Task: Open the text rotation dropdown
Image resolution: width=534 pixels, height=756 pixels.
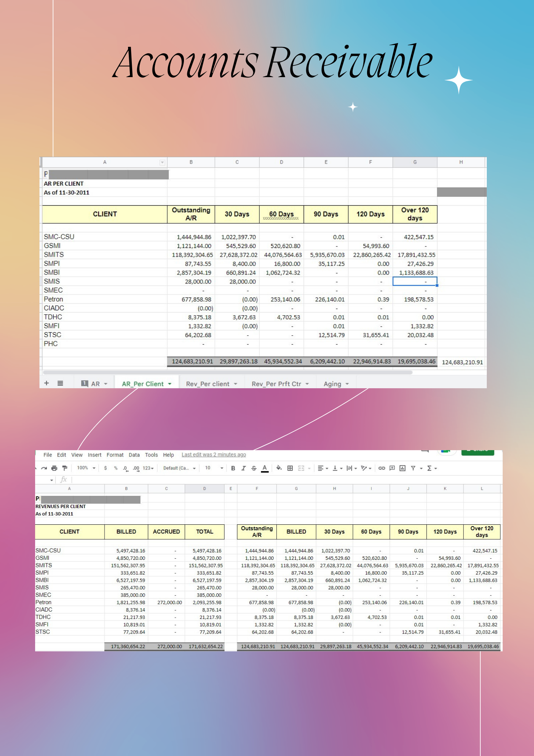Action: [366, 468]
